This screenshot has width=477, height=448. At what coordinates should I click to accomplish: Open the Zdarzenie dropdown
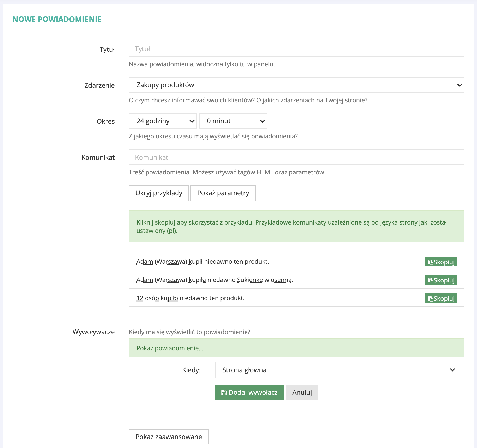point(296,85)
